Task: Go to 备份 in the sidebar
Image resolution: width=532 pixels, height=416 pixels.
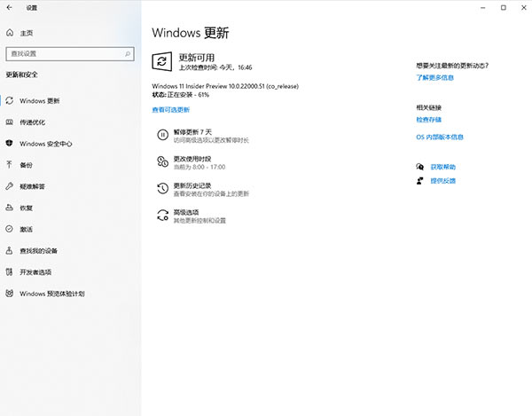Action: [x=26, y=165]
